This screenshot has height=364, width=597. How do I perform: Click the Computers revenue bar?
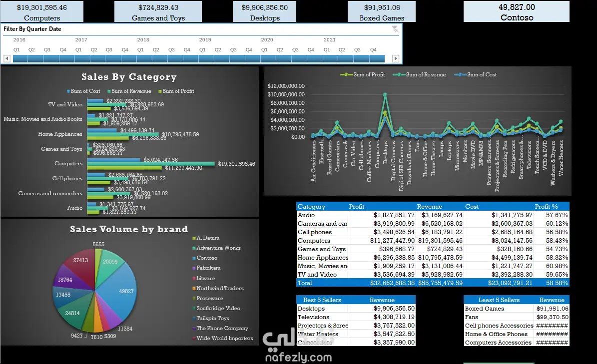click(x=151, y=164)
